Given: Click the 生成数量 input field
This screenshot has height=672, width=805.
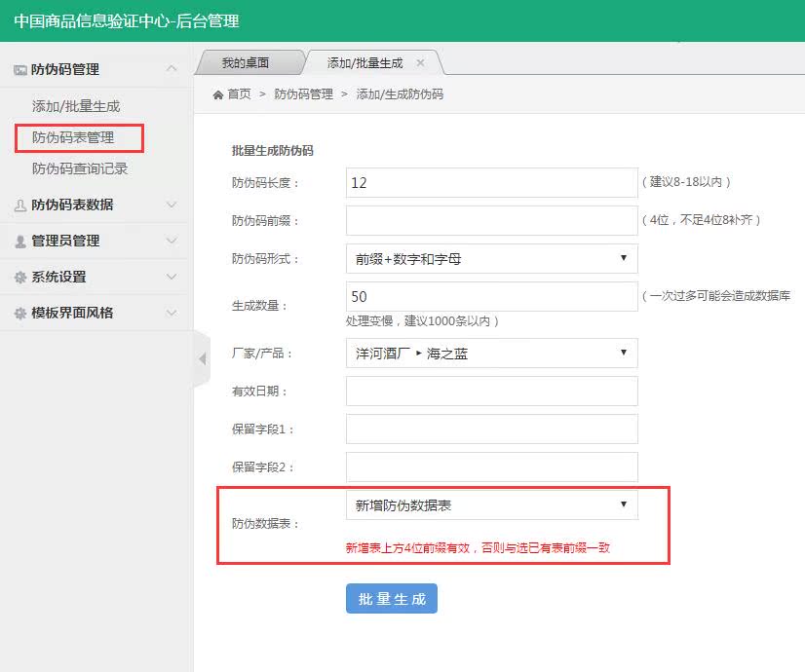Looking at the screenshot, I should click(492, 296).
